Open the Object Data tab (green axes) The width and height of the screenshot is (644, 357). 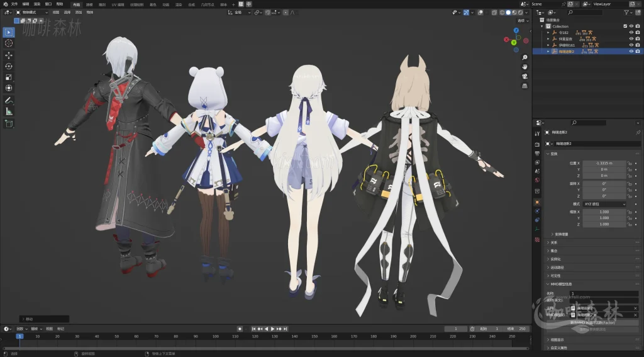[x=537, y=229]
